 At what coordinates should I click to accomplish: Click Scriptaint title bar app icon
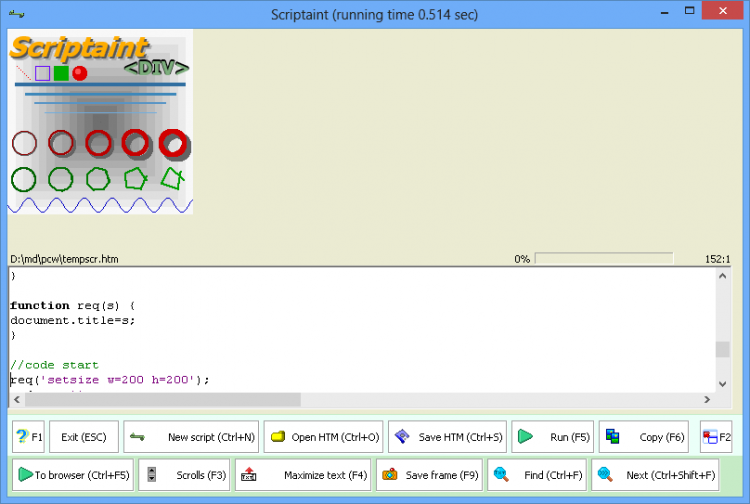pyautogui.click(x=17, y=14)
